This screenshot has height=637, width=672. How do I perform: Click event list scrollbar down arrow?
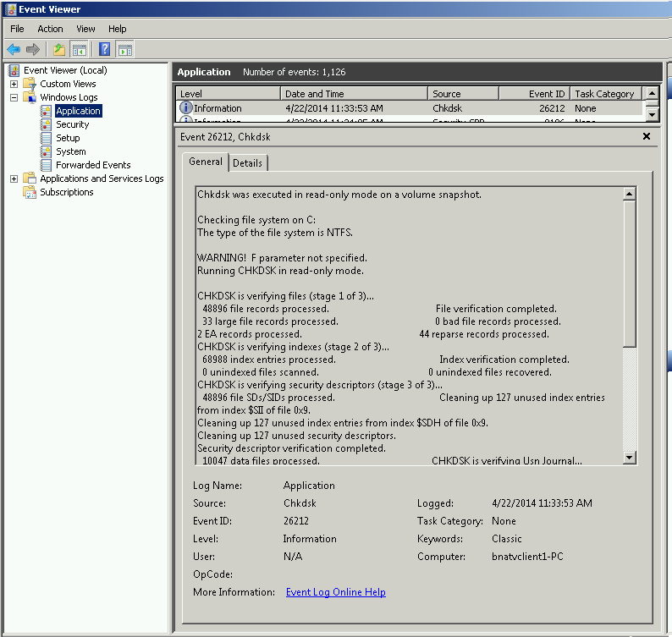point(652,114)
